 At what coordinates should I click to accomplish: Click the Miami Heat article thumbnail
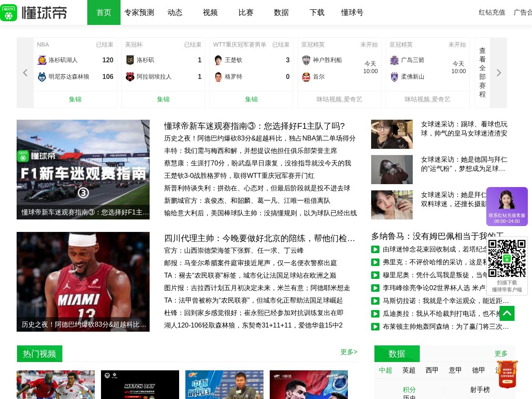click(83, 281)
